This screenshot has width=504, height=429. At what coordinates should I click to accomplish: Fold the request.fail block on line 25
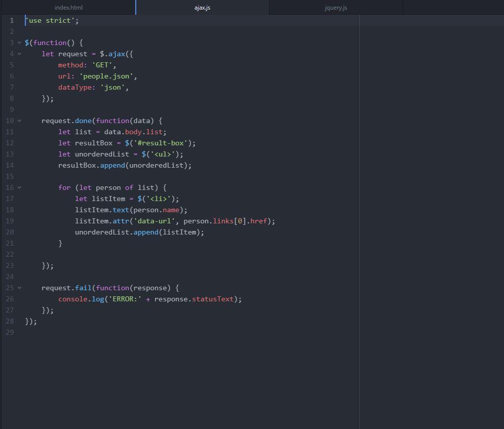pos(19,288)
